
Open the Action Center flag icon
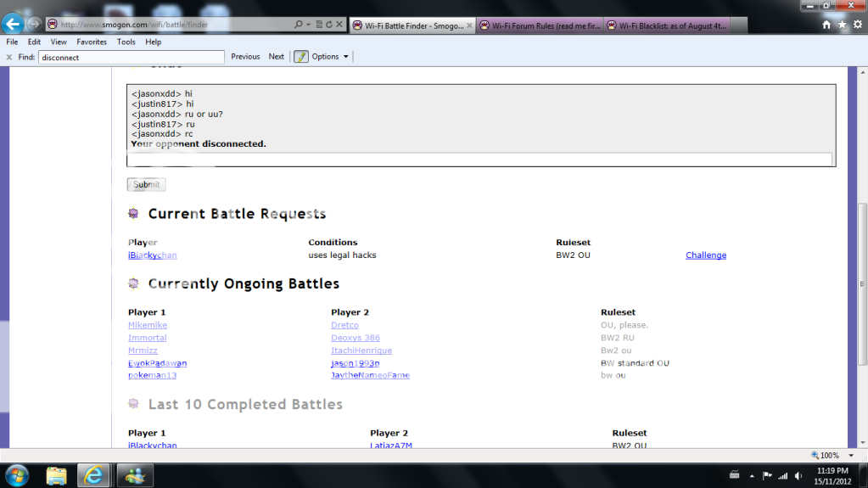767,476
